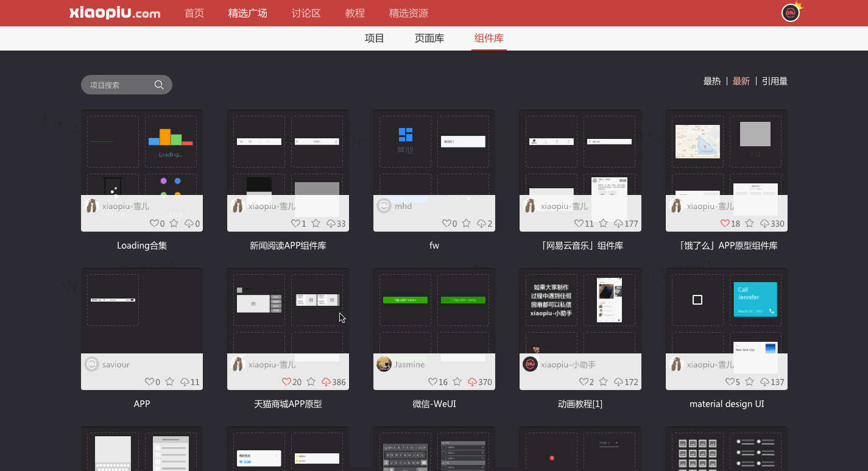868x471 pixels.
Task: Open the 天猫商城APP原型 title link
Action: point(288,404)
